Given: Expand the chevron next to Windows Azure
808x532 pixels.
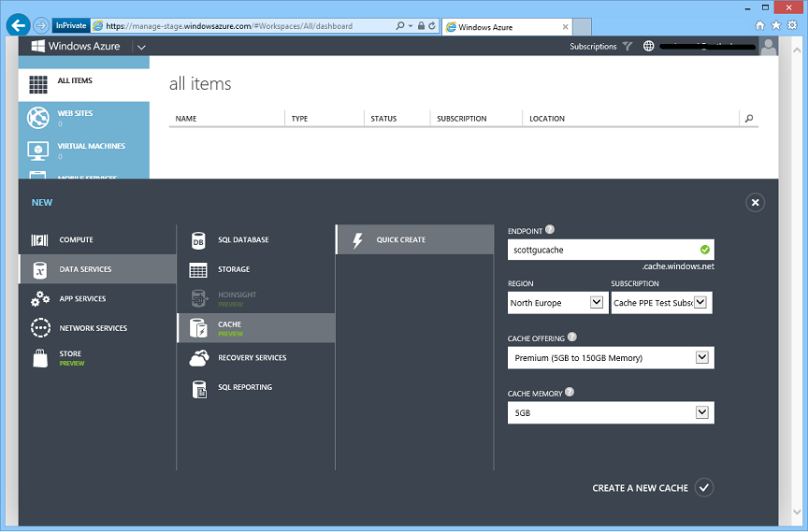Looking at the screenshot, I should (x=141, y=47).
